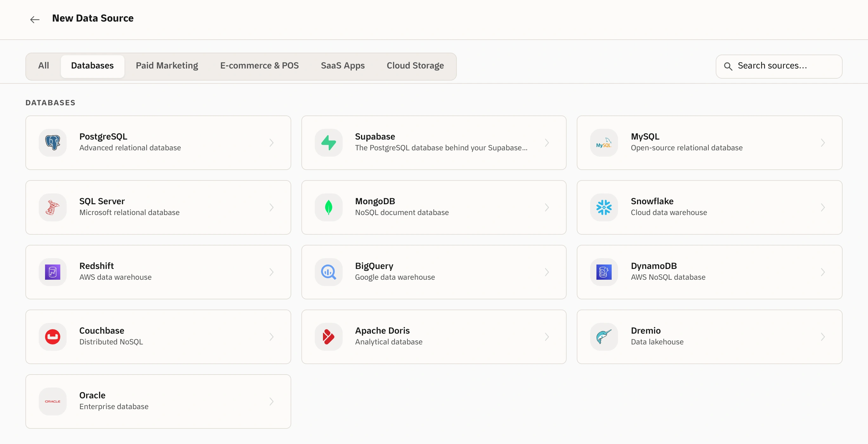
Task: Open SQL Server via its chevron arrow
Action: coord(272,207)
